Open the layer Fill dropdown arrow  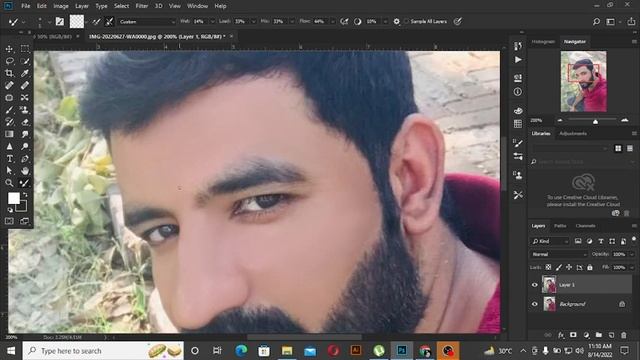(x=632, y=267)
